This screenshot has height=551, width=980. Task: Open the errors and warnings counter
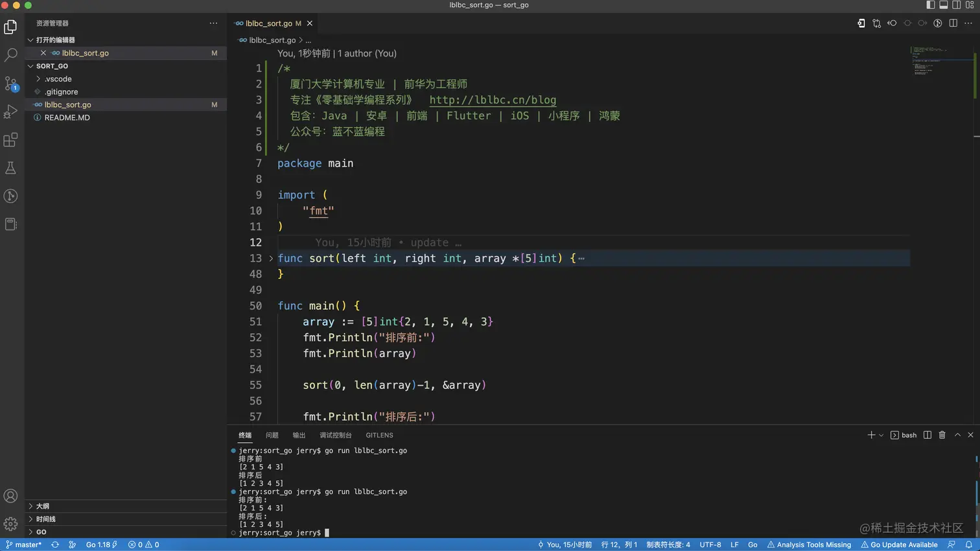pos(143,545)
